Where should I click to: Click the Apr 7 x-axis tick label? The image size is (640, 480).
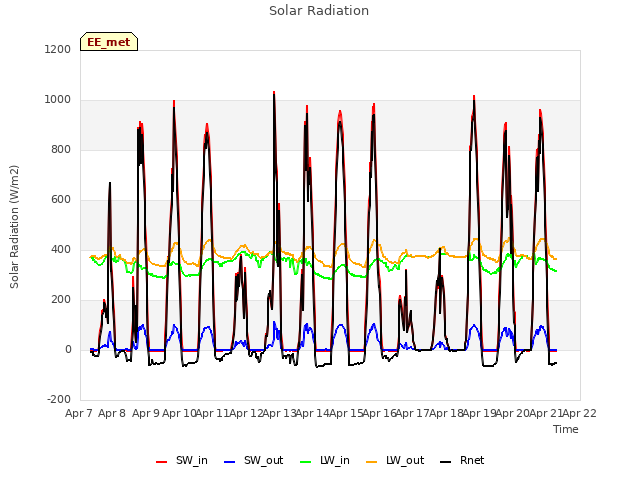[x=79, y=413]
